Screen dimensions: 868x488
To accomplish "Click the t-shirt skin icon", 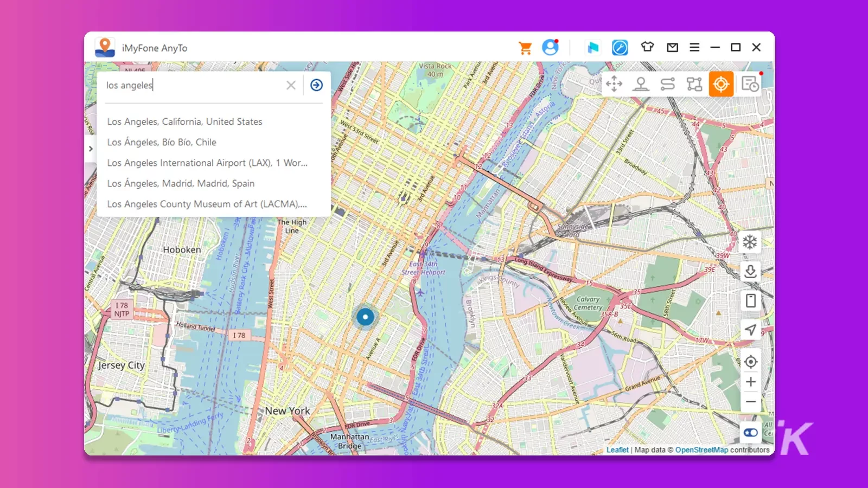I will coord(647,47).
